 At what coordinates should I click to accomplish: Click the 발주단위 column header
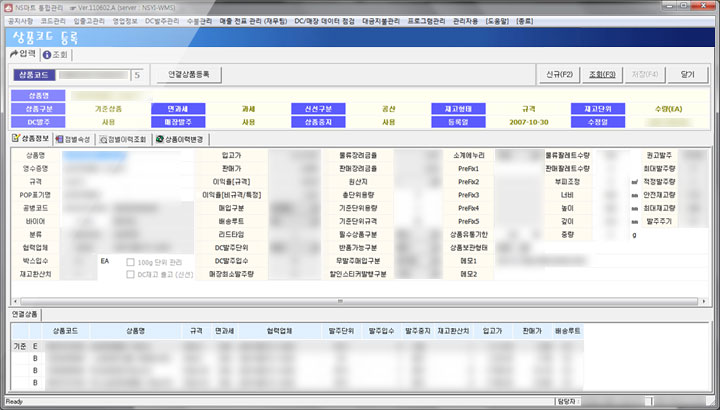click(x=341, y=331)
